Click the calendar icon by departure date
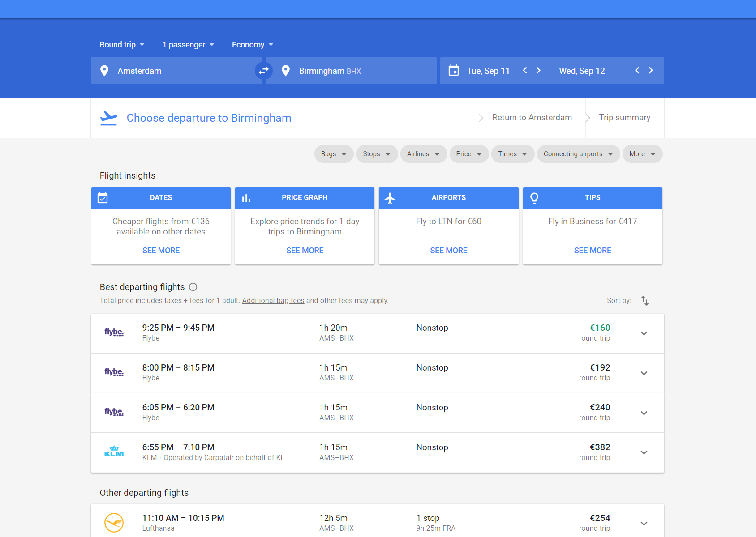The height and width of the screenshot is (537, 756). click(454, 71)
